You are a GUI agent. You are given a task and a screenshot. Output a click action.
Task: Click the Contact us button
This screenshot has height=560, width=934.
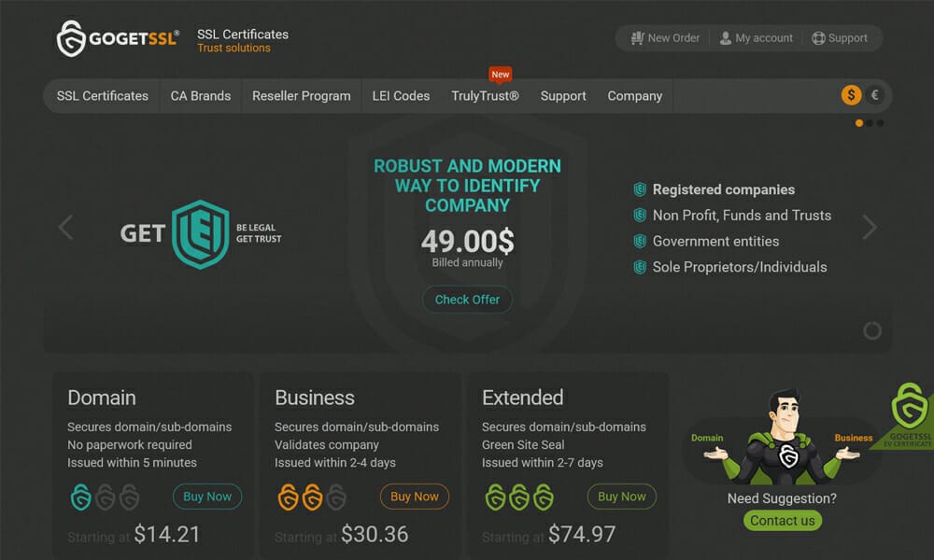[x=782, y=521]
